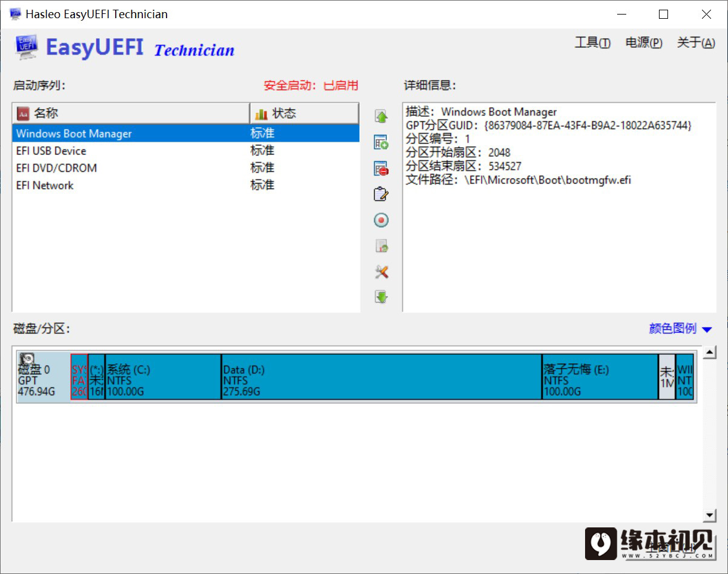Sort boot list by 状态 column header
This screenshot has width=728, height=574.
click(x=304, y=113)
